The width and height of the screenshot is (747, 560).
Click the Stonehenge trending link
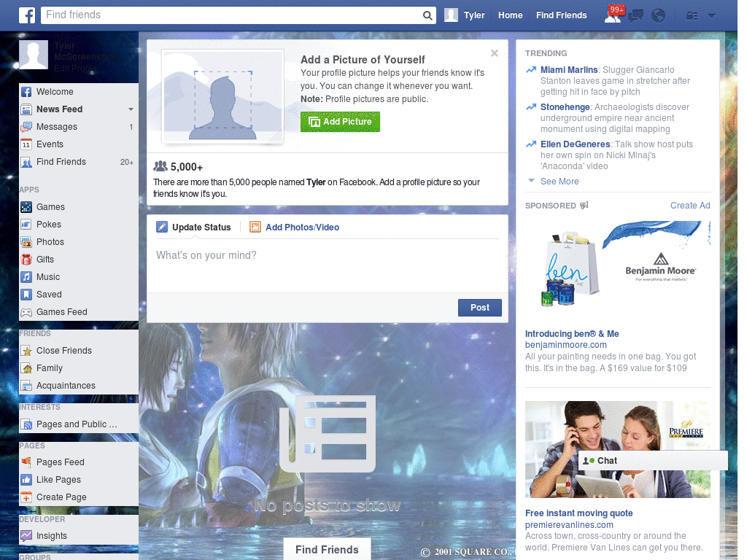[x=565, y=107]
